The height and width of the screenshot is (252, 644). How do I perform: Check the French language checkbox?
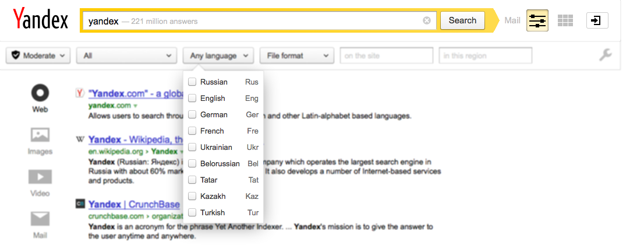coord(192,131)
